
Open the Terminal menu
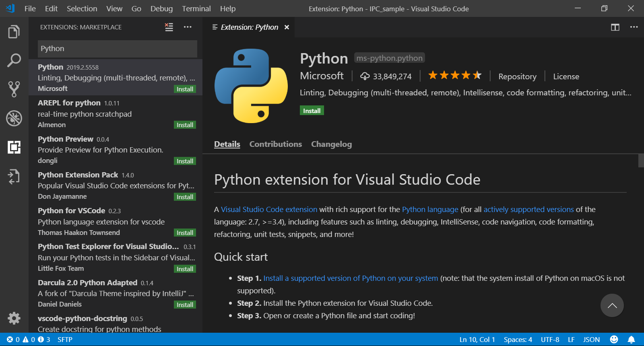coord(196,8)
